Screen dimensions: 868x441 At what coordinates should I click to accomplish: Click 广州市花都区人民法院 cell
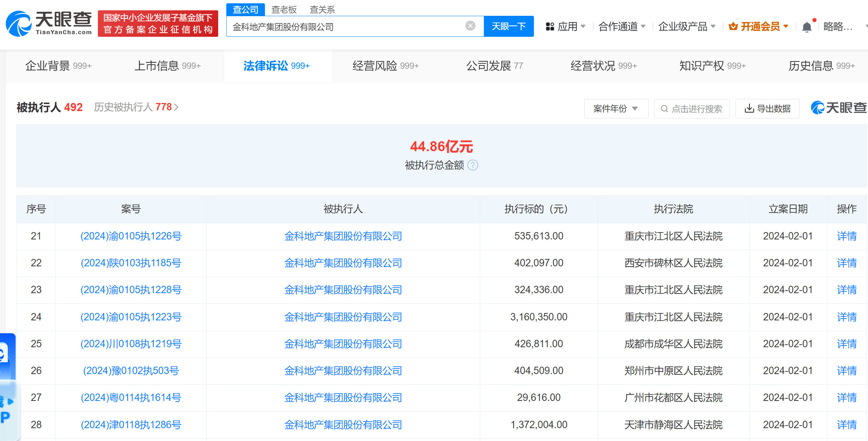click(x=673, y=398)
